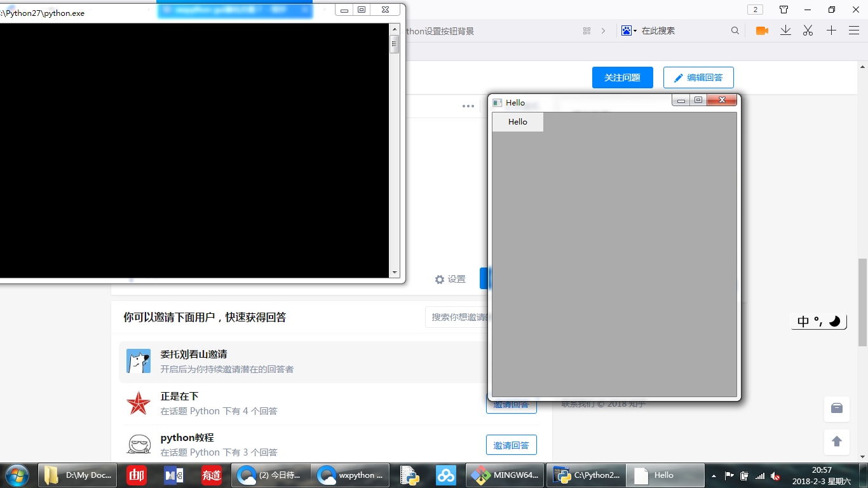Viewport: 868px width, 488px height.
Task: Open the browser hamburger menu icon
Action: 853,30
